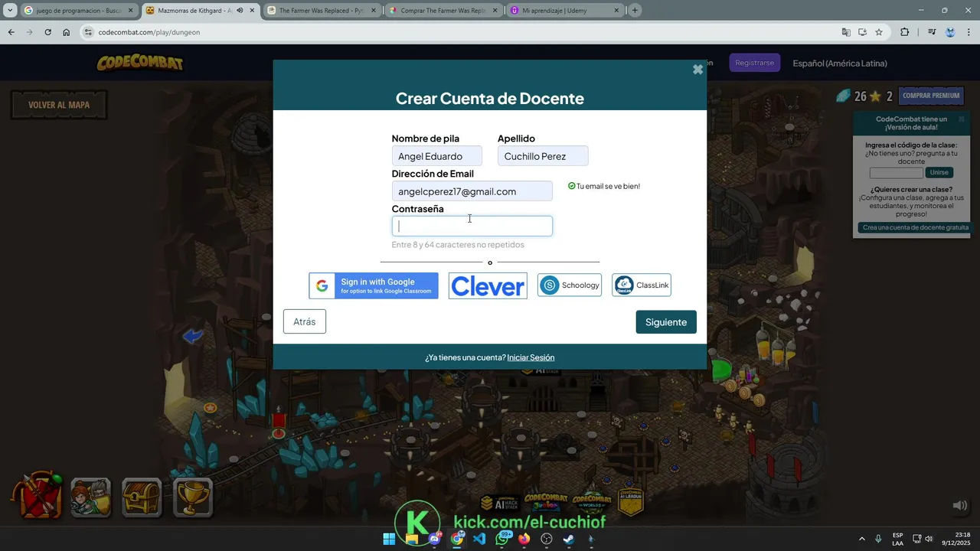
Task: Click the install app icon in address bar
Action: tap(862, 32)
